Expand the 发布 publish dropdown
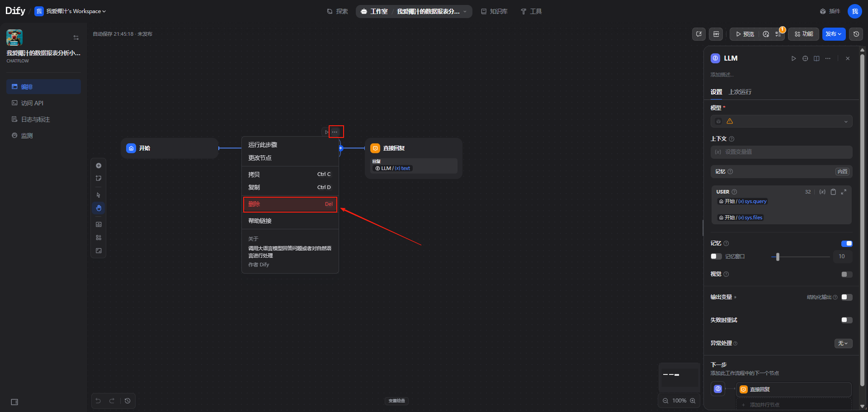Viewport: 868px width, 412px height. coord(834,34)
